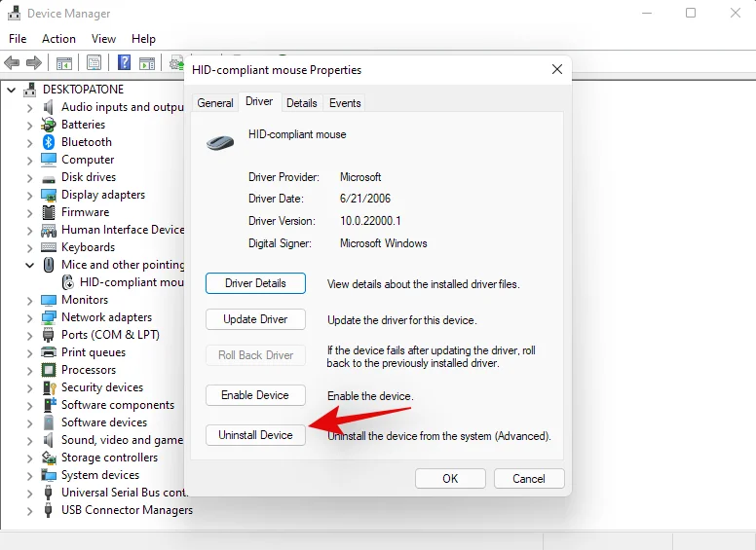Click the Enable Device button
This screenshot has width=756, height=550.
click(x=255, y=395)
